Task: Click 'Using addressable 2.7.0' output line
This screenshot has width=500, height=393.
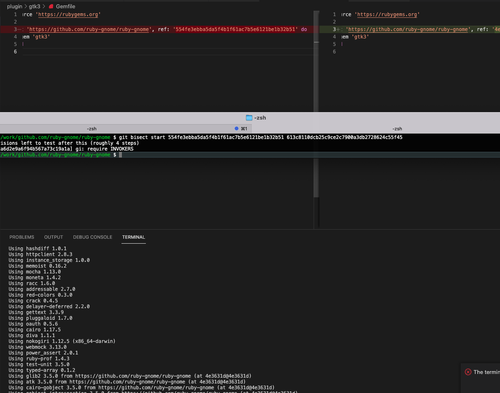Action: [42, 289]
